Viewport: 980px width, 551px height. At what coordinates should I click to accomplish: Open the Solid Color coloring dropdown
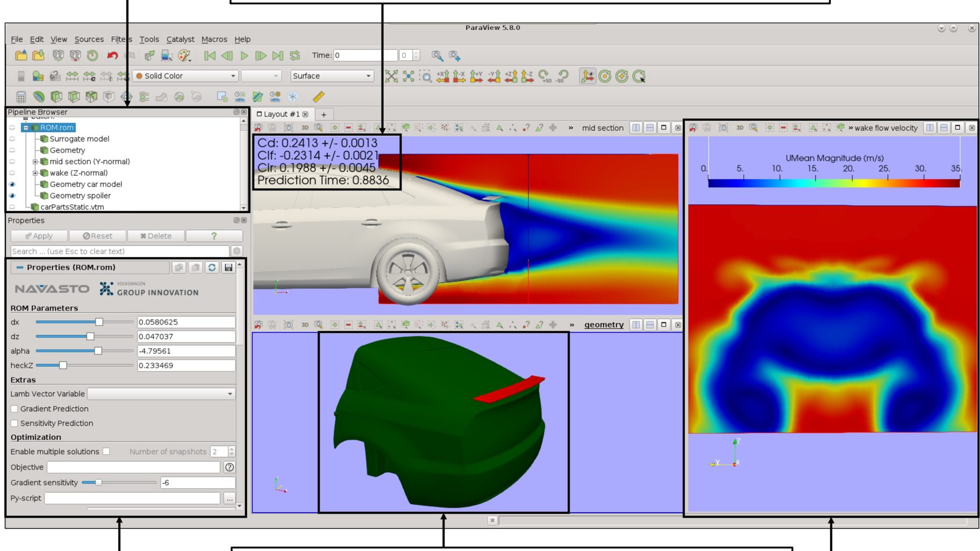point(186,76)
